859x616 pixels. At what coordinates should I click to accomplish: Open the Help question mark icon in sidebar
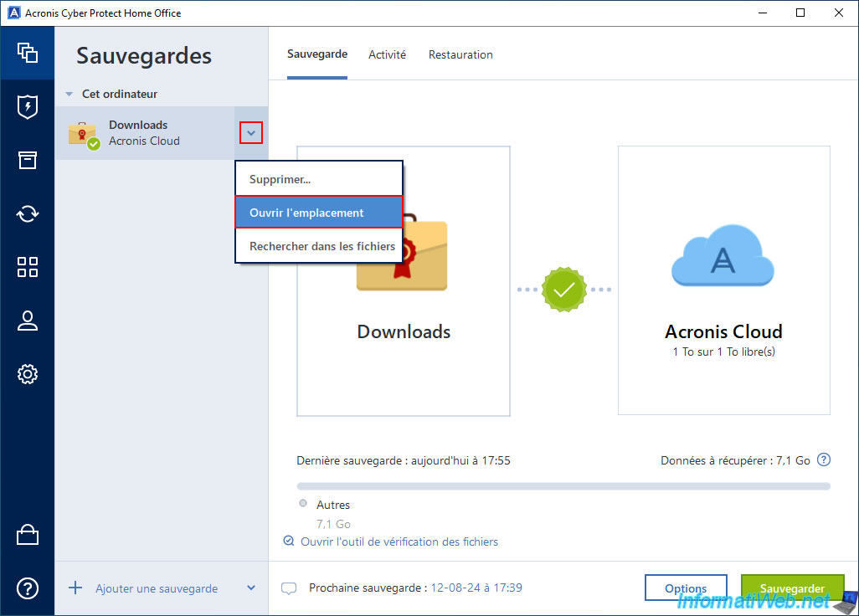28,588
